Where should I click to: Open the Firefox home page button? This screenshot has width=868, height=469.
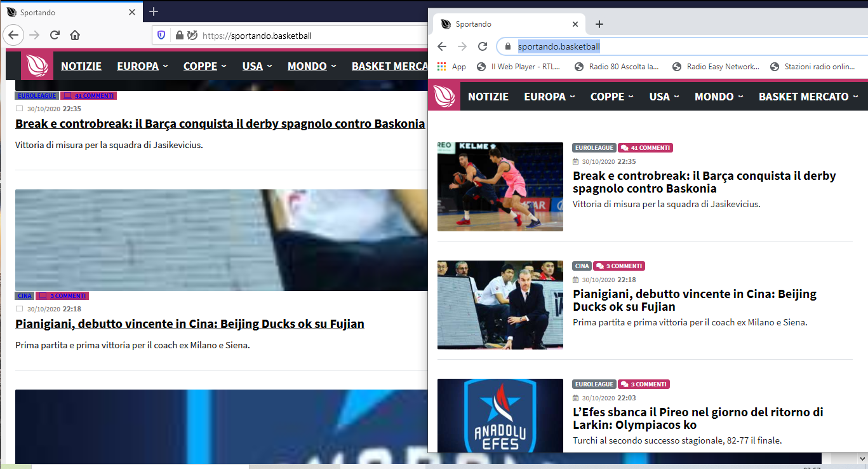[75, 35]
